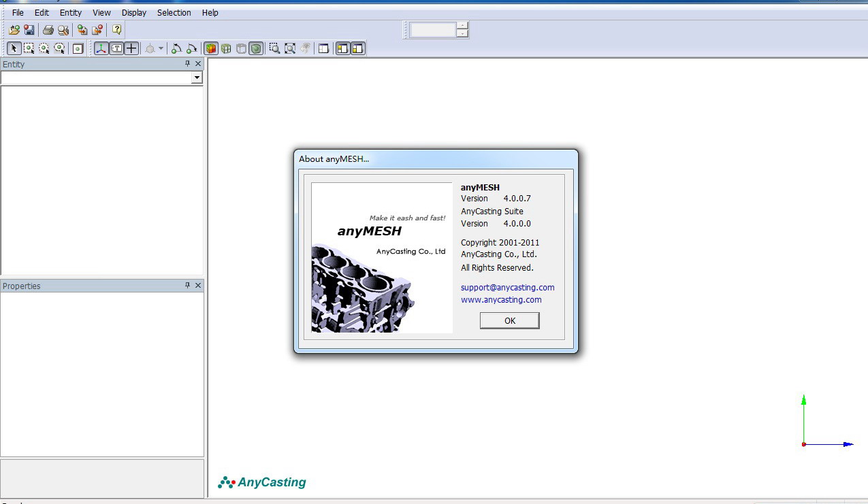Toggle the coordinate axes display

101,48
